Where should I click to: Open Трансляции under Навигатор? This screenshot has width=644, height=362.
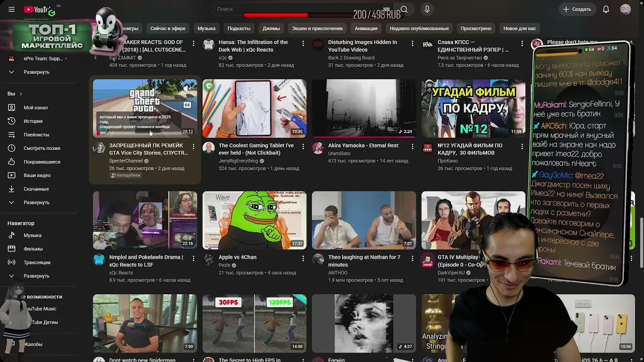pyautogui.click(x=37, y=262)
